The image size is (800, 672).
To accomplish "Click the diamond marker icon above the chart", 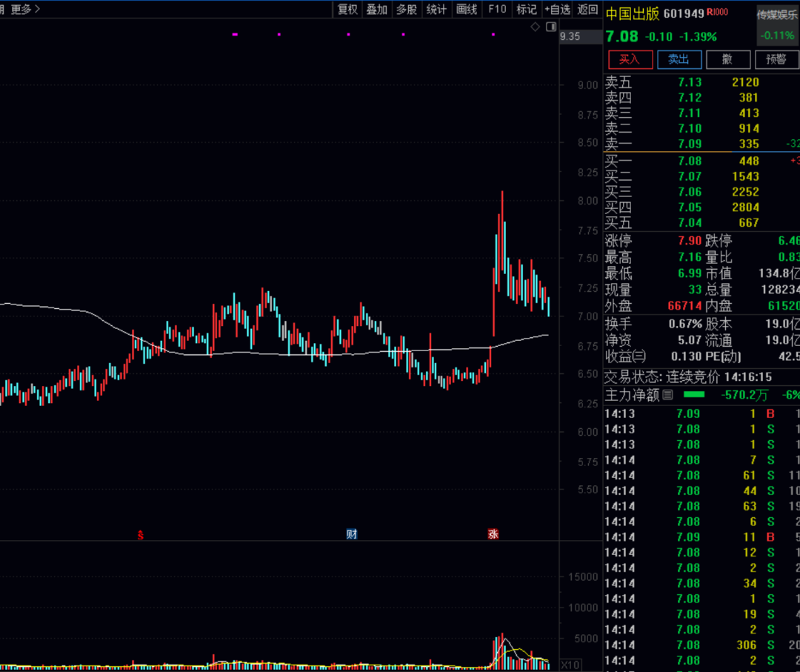I will (x=535, y=27).
